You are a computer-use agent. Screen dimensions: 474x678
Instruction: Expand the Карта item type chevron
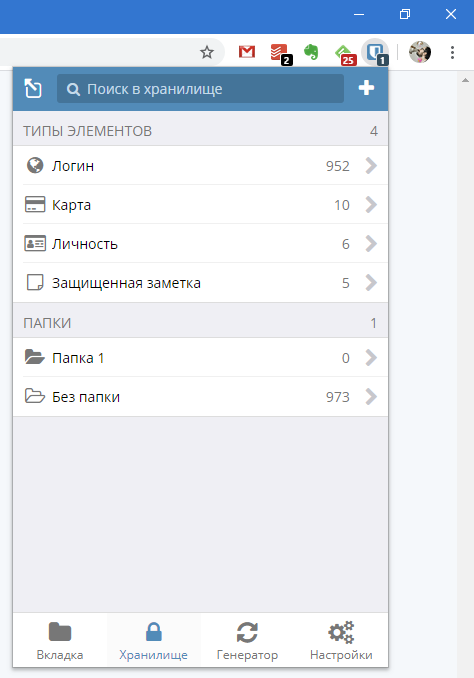(371, 205)
